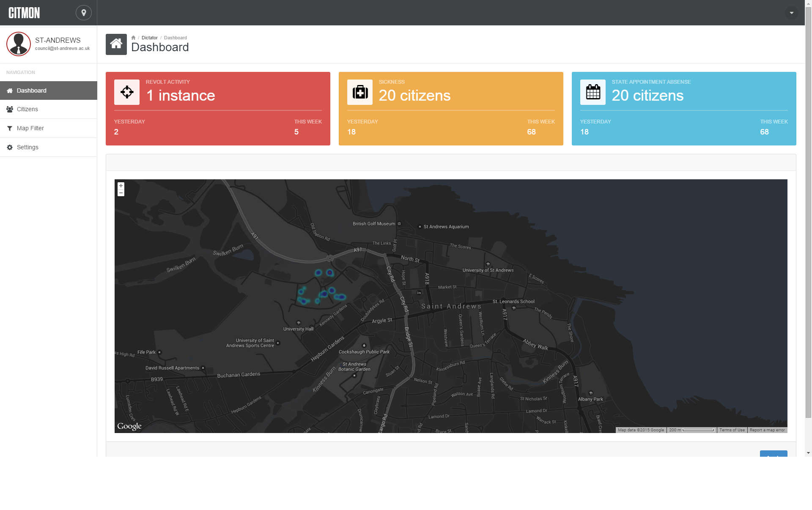812x510 pixels.
Task: Click the revolt activity crosshair icon
Action: click(x=127, y=92)
